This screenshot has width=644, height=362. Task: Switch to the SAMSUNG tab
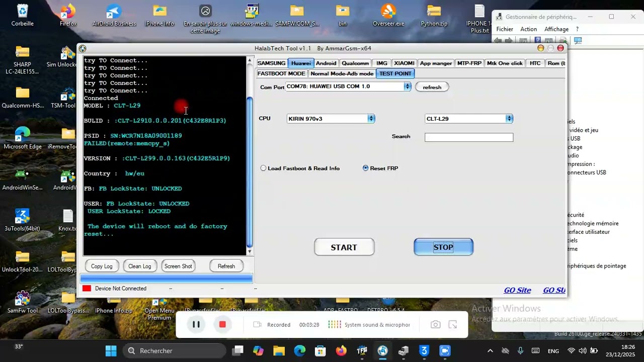(x=271, y=63)
